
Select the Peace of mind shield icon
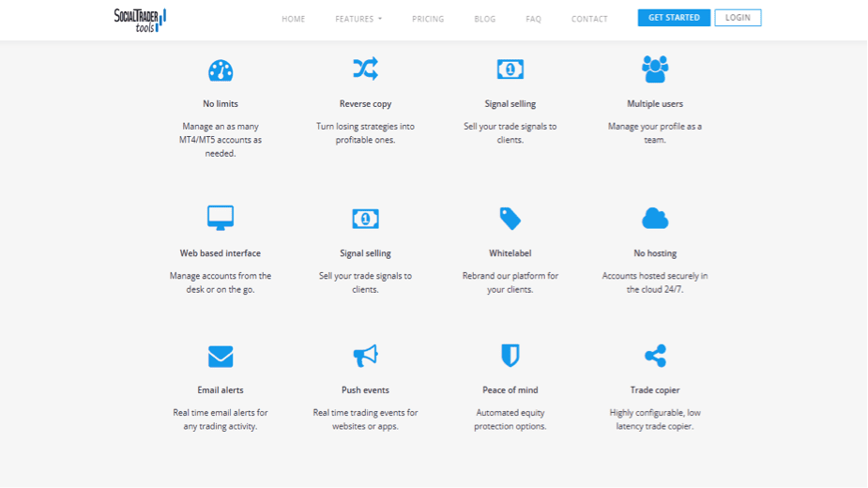510,356
